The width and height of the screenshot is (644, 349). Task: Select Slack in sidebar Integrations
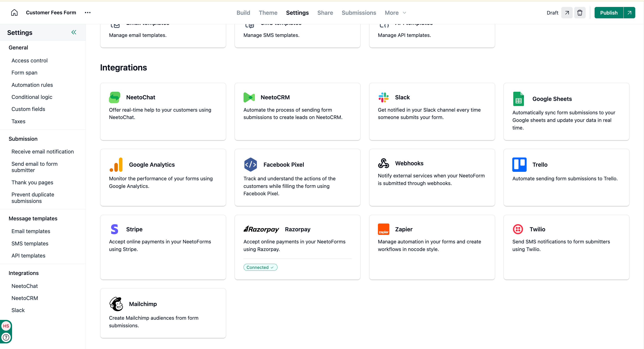18,310
